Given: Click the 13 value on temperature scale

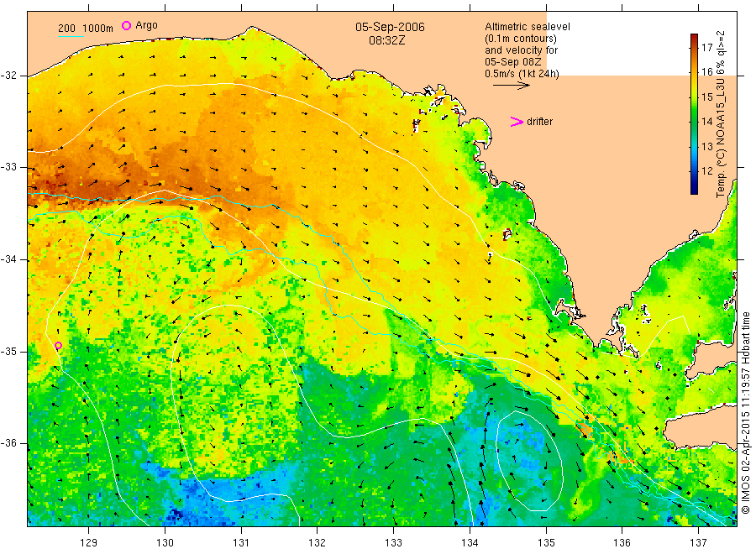Looking at the screenshot, I should point(706,146).
